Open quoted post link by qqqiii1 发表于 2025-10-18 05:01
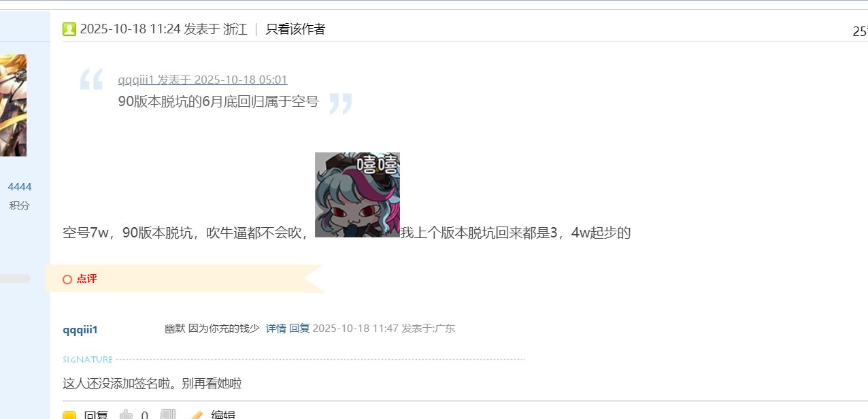Screen dimensions: 868x419 (203, 80)
